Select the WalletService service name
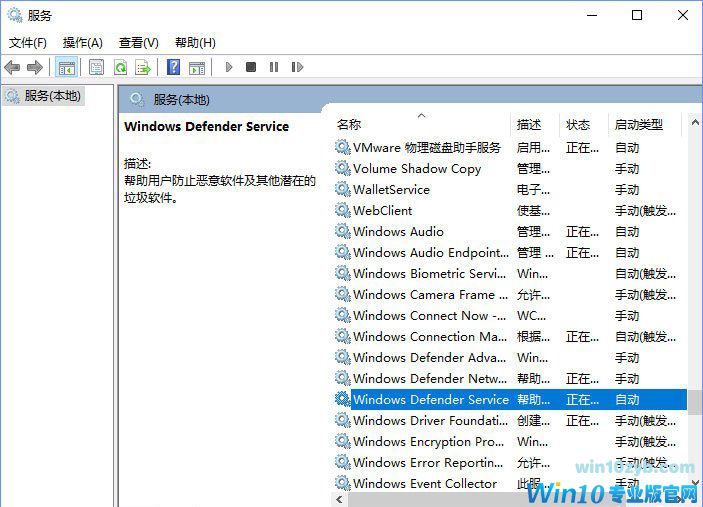This screenshot has height=507, width=703. (391, 190)
